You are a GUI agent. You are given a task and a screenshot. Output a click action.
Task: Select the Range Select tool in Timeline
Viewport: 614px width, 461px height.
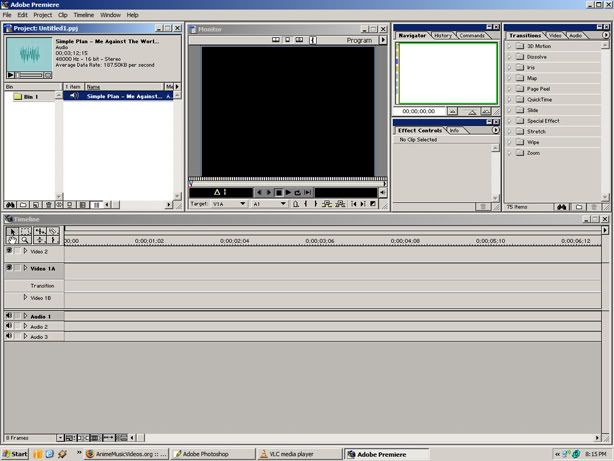[x=25, y=231]
